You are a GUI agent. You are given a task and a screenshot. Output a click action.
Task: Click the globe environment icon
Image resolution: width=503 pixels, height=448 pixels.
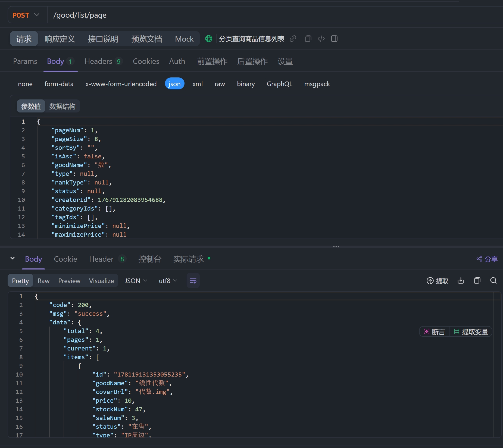tap(208, 39)
